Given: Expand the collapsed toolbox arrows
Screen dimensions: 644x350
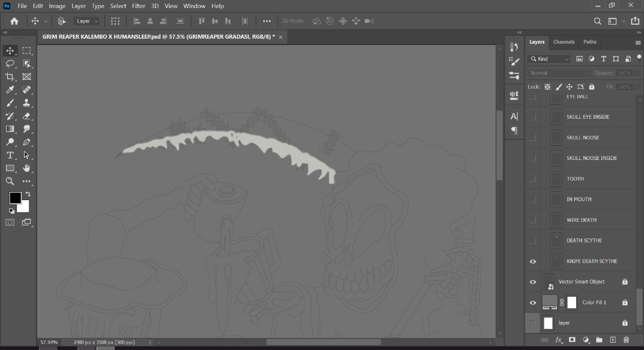Looking at the screenshot, I should pyautogui.click(x=5, y=32).
